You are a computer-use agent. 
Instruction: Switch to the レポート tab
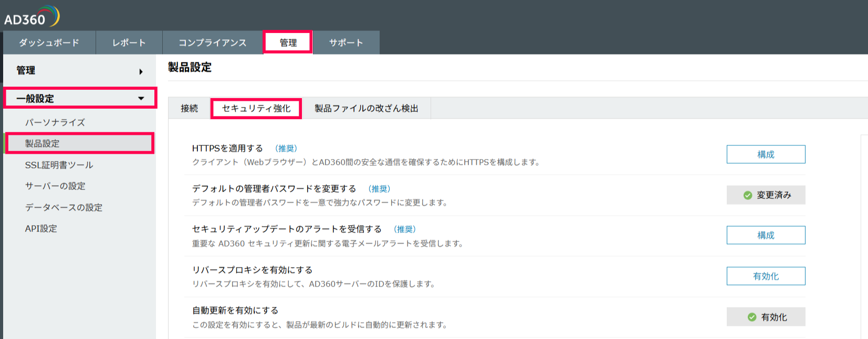click(129, 43)
